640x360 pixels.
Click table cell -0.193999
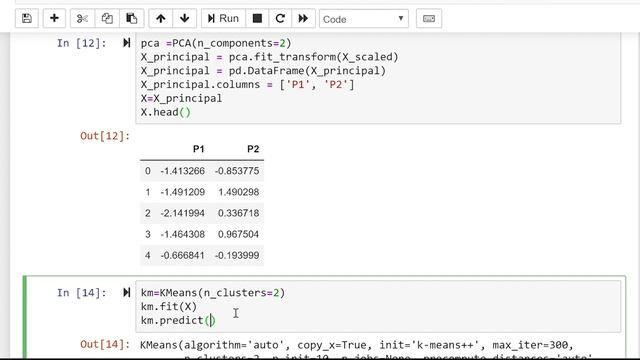[x=237, y=256]
